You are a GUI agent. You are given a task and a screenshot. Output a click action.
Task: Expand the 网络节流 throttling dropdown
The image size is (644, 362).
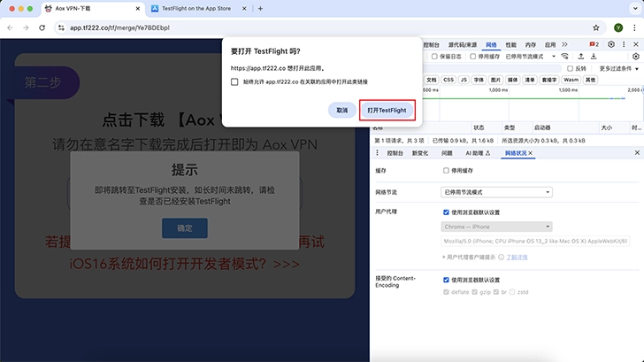click(495, 192)
